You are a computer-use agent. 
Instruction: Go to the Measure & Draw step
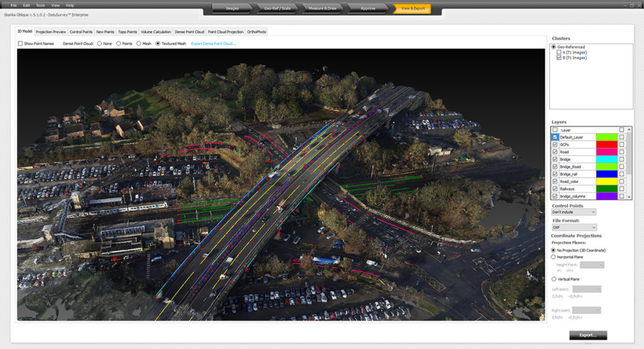point(323,8)
